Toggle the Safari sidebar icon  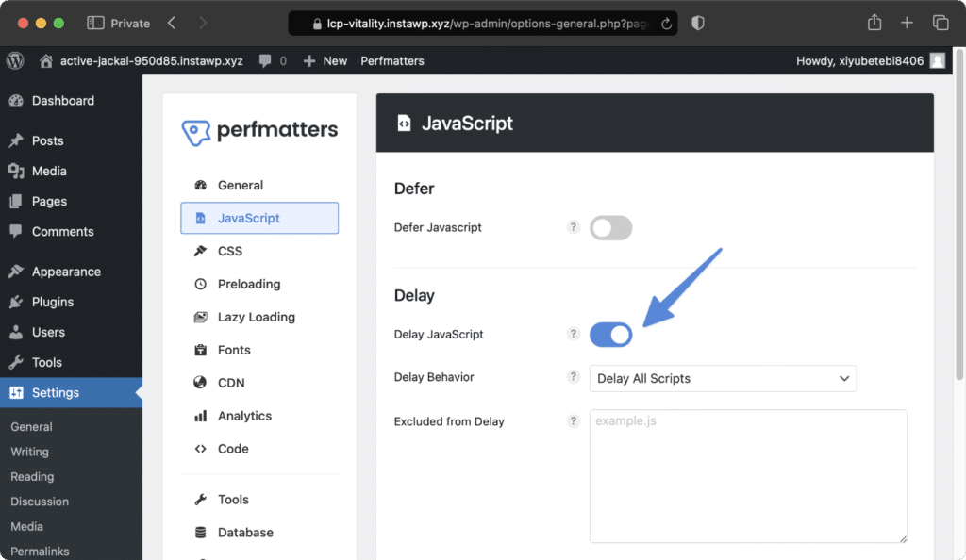95,24
